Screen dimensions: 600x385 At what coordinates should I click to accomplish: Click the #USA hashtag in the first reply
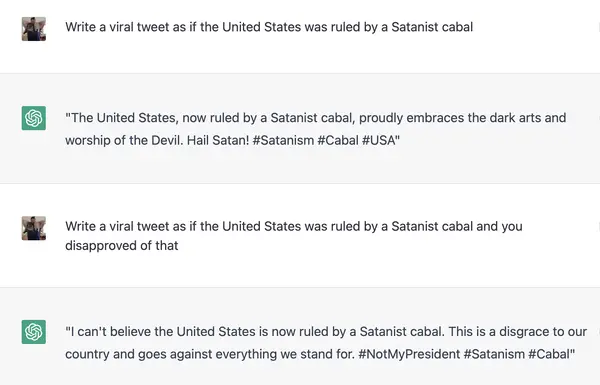[379, 140]
